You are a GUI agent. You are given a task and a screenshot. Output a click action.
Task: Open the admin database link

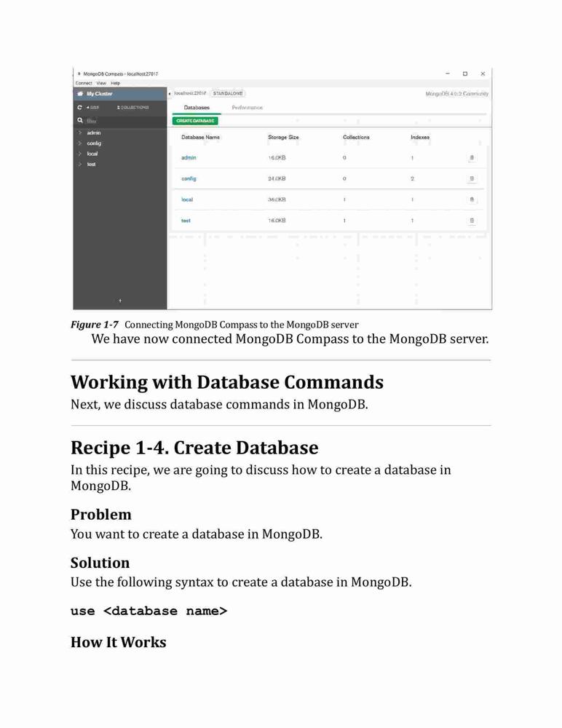pyautogui.click(x=189, y=158)
